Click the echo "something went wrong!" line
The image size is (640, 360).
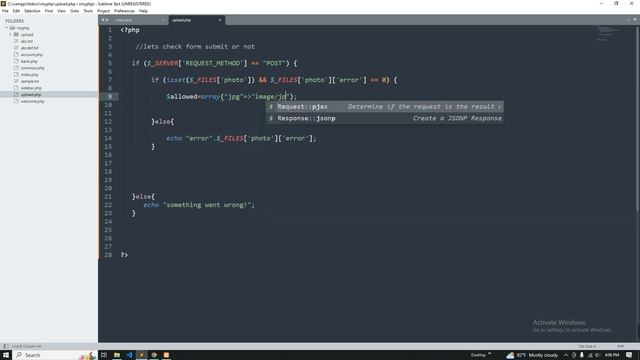pos(199,205)
